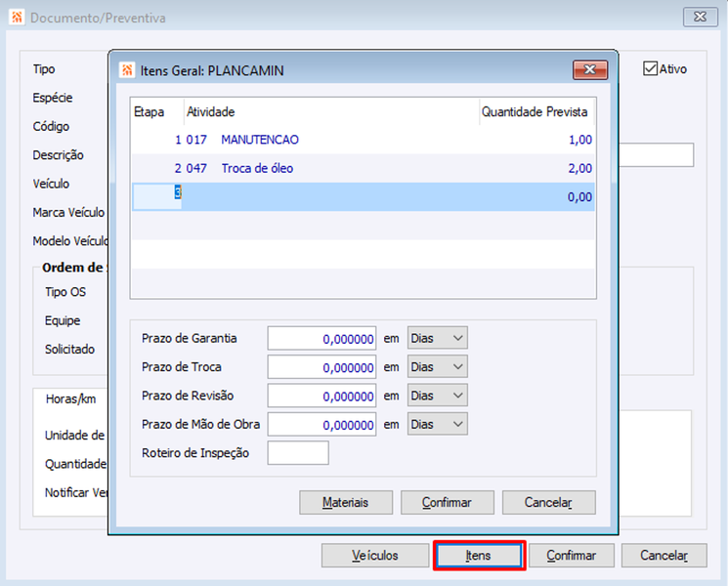
Task: Click the Atividade column header
Action: pos(331,111)
